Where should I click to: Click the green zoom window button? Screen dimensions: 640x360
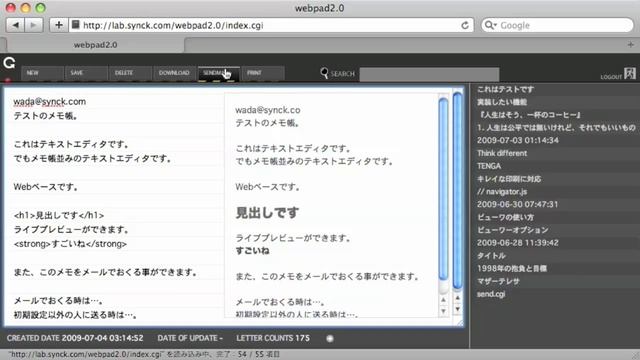[40, 8]
